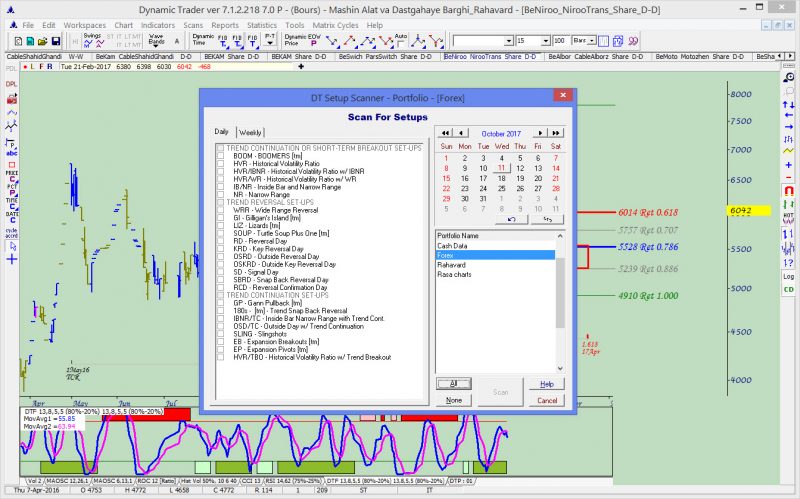Open the Dynamic Time tool
Viewport: 800px width, 499px height.
(x=204, y=40)
